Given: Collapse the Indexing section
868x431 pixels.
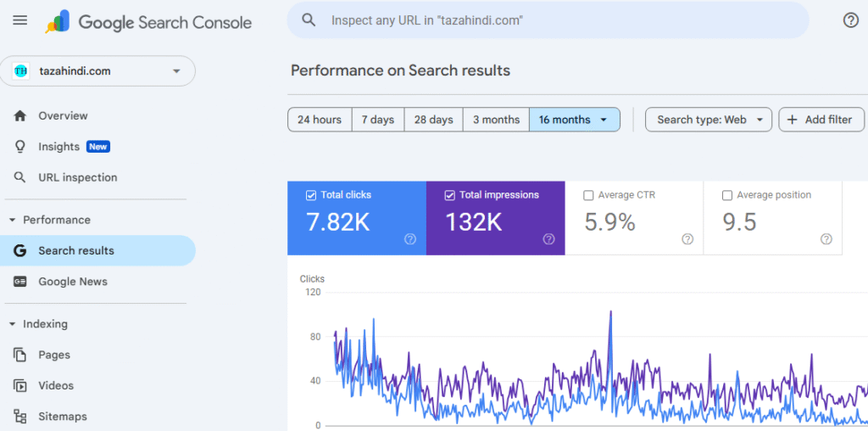Looking at the screenshot, I should (x=12, y=324).
